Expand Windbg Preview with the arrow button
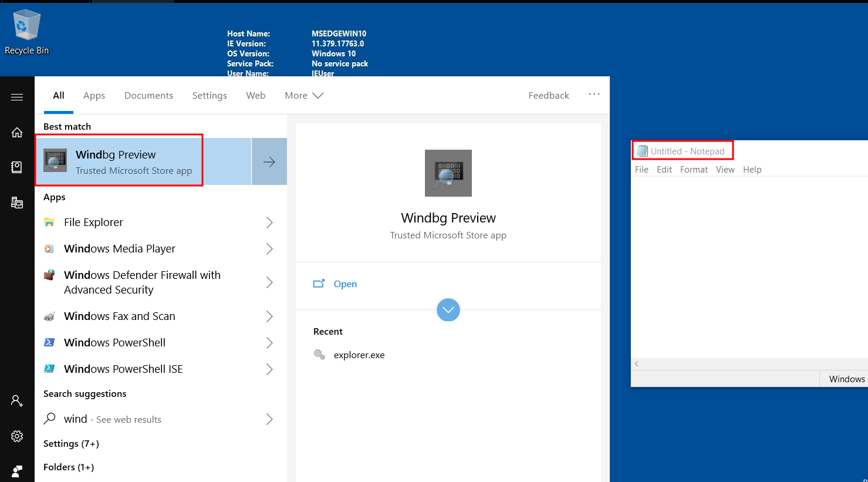Viewport: 868px width, 482px height. click(269, 161)
